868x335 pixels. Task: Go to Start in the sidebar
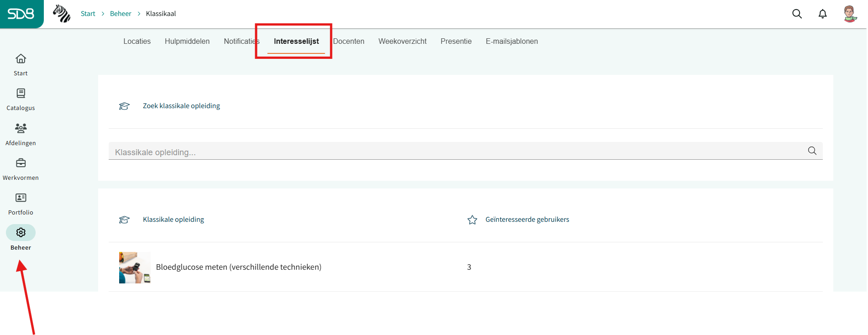point(21,65)
